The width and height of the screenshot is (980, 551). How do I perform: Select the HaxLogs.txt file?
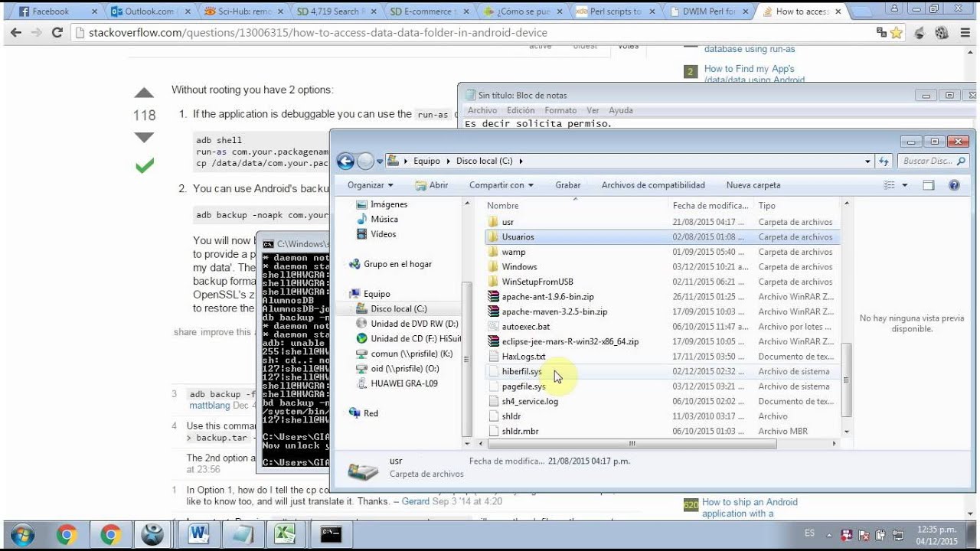tap(663, 357)
